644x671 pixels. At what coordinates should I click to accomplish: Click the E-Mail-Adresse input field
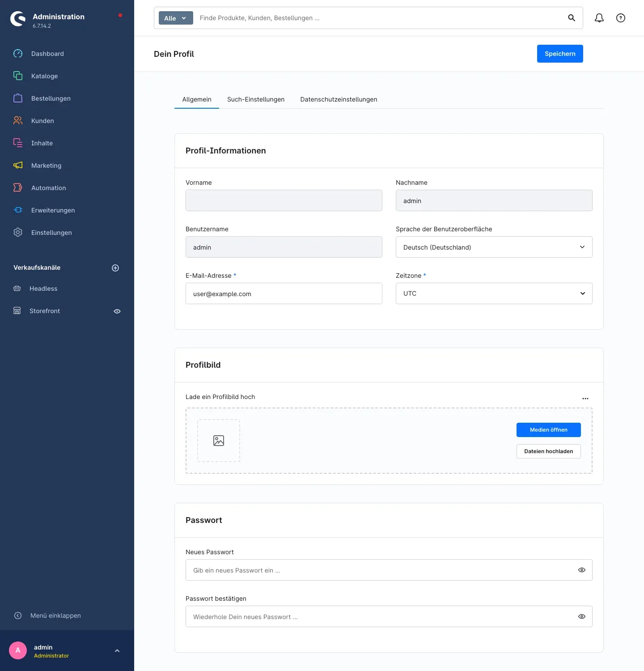tap(284, 293)
